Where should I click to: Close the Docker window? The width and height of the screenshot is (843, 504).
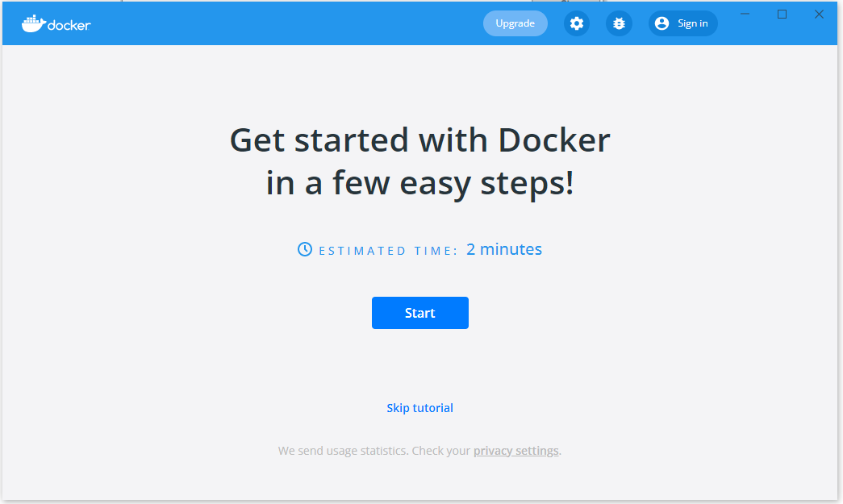819,15
